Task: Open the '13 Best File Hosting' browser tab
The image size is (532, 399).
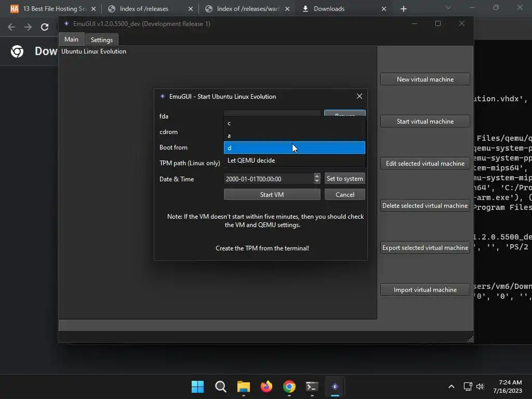Action: [x=53, y=9]
